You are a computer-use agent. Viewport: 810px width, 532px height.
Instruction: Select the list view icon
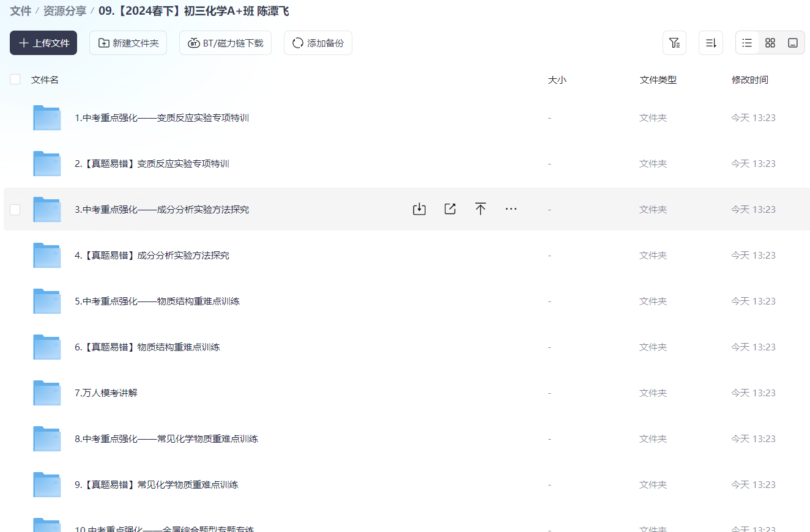746,43
